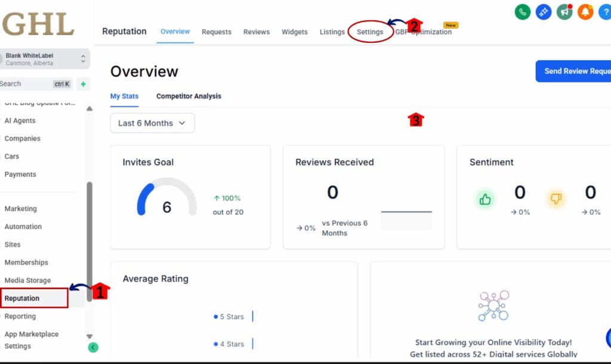Open the GBP Optimization tab
Viewport: 611px width, 364px height.
[425, 32]
